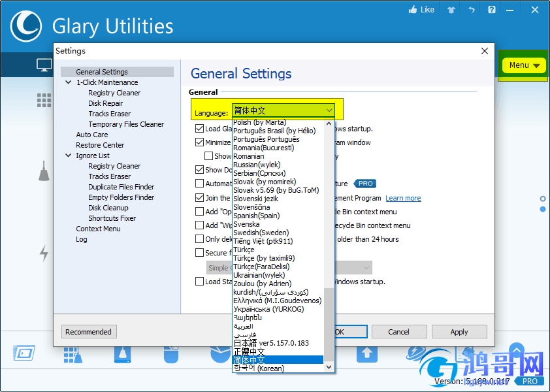Image resolution: width=550 pixels, height=392 pixels.
Task: Select highlighted '简体中文' in the open list
Action: click(x=278, y=360)
